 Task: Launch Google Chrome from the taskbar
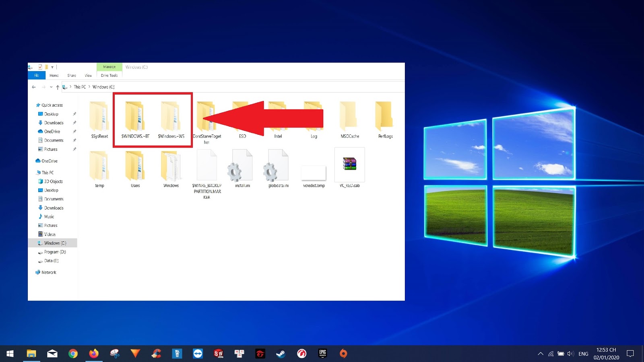[73, 354]
